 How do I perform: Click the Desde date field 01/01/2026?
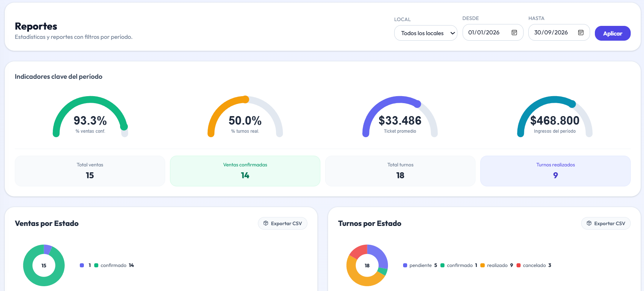pyautogui.click(x=493, y=33)
